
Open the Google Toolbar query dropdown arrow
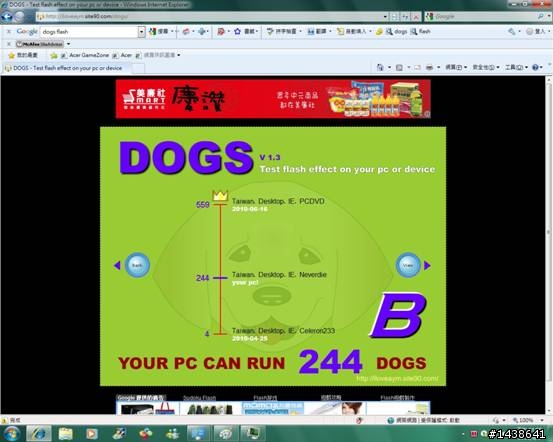click(x=141, y=31)
